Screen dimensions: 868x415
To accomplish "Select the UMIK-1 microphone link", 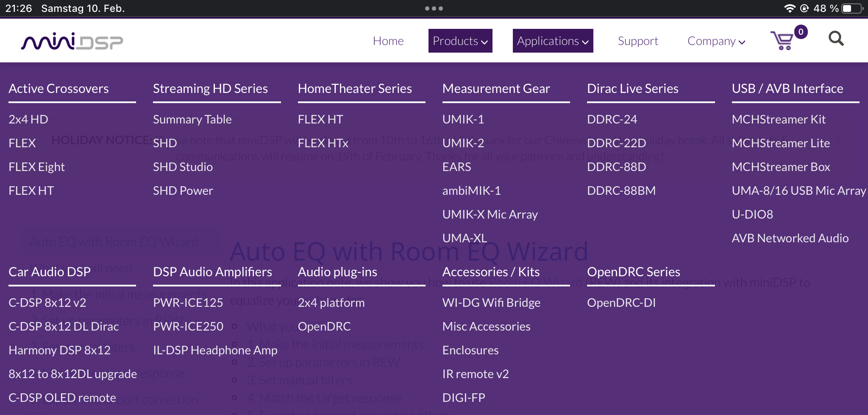I will point(463,119).
